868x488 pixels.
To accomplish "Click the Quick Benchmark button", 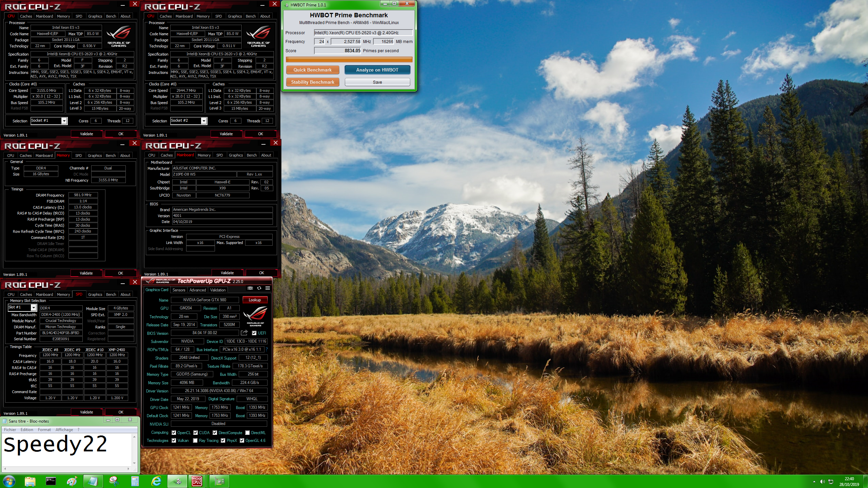I will pos(312,70).
